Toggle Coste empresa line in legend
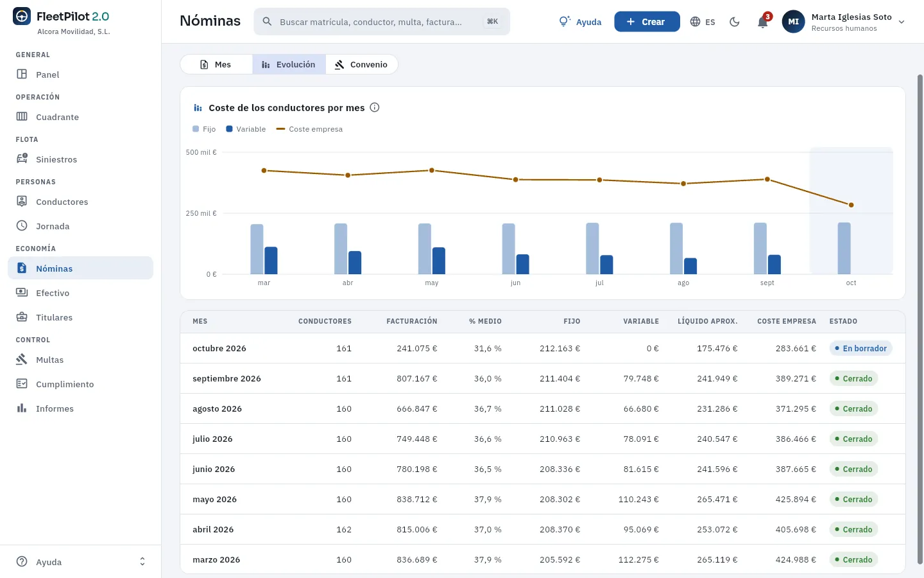 click(309, 129)
